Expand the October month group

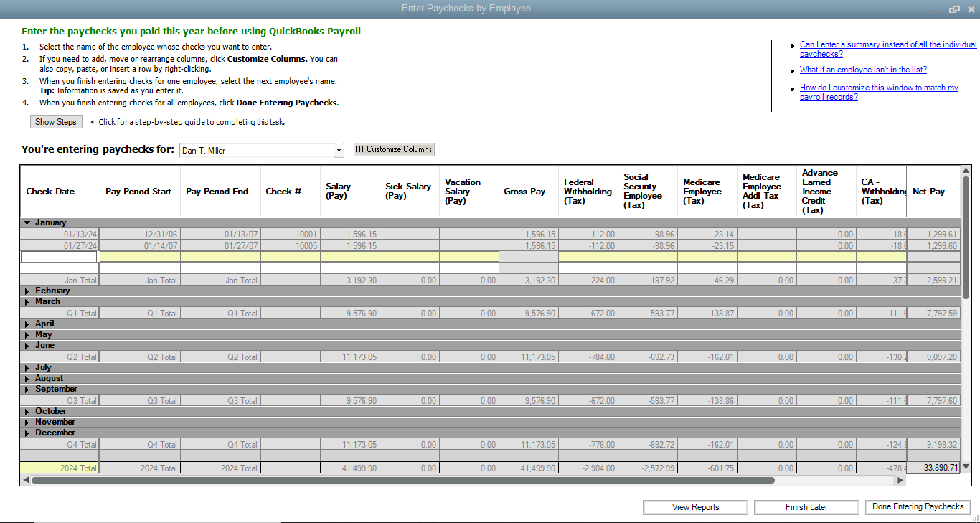click(27, 412)
